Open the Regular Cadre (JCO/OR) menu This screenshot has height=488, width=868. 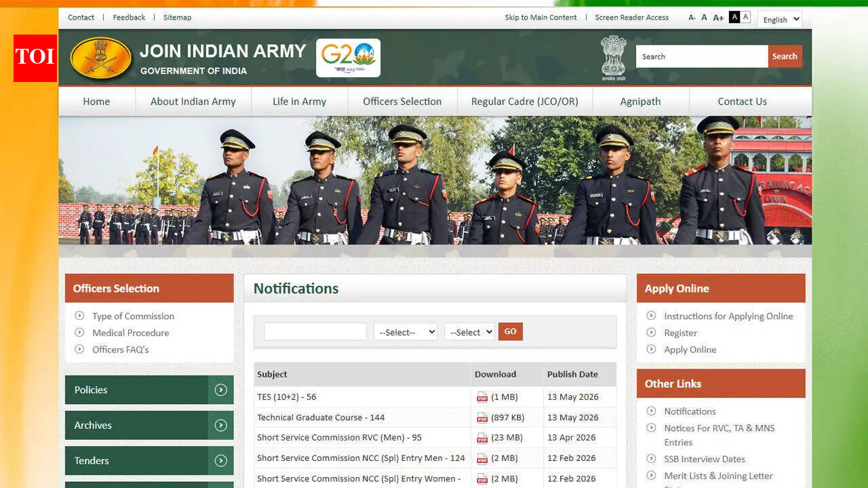[x=525, y=102]
